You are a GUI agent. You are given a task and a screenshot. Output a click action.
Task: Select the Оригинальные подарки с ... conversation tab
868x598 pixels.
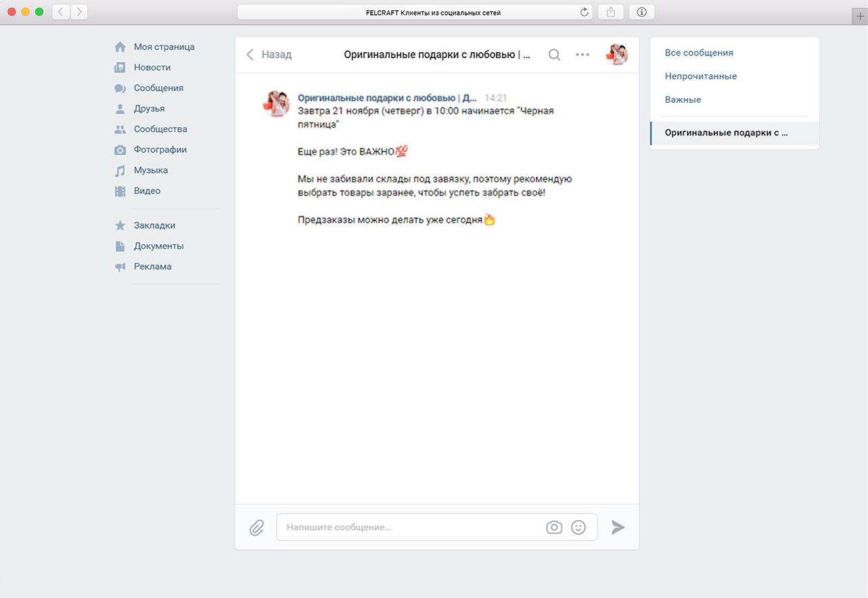coord(735,133)
